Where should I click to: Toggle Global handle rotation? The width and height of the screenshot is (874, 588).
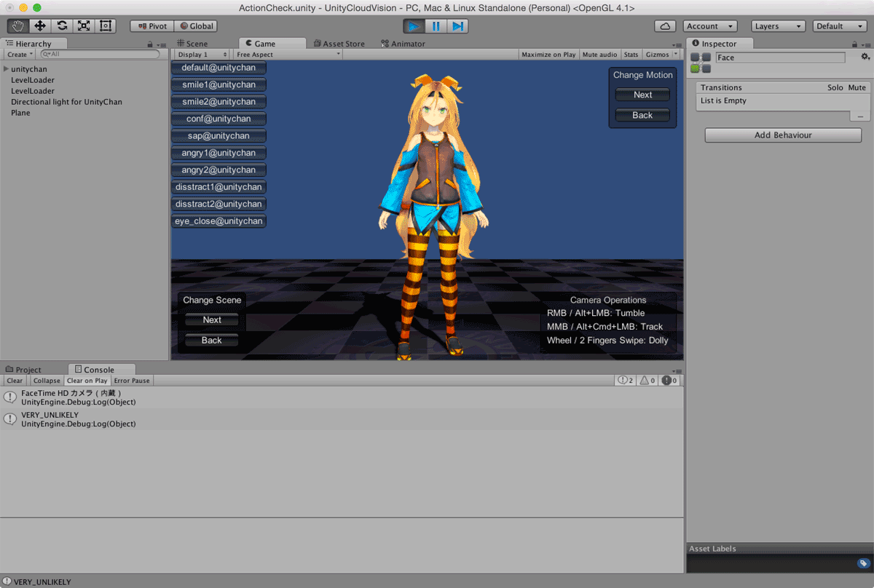coord(195,25)
